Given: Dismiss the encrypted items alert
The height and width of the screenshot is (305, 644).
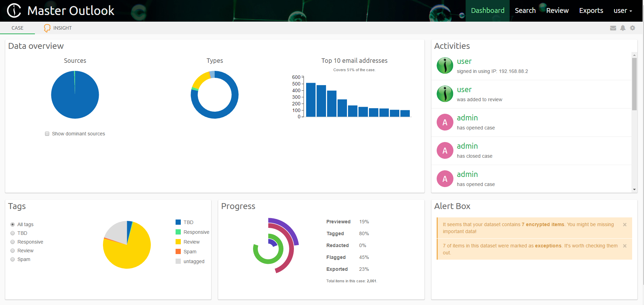Looking at the screenshot, I should pos(625,225).
